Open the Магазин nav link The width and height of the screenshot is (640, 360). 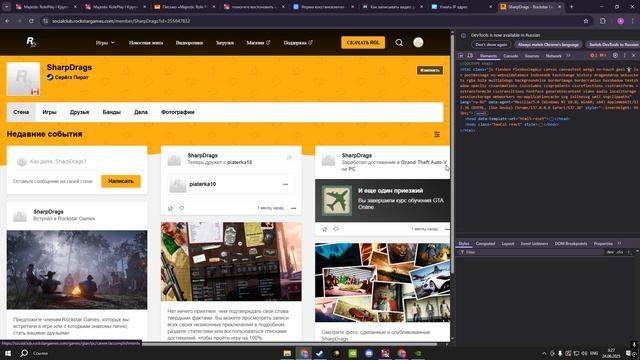coord(258,42)
